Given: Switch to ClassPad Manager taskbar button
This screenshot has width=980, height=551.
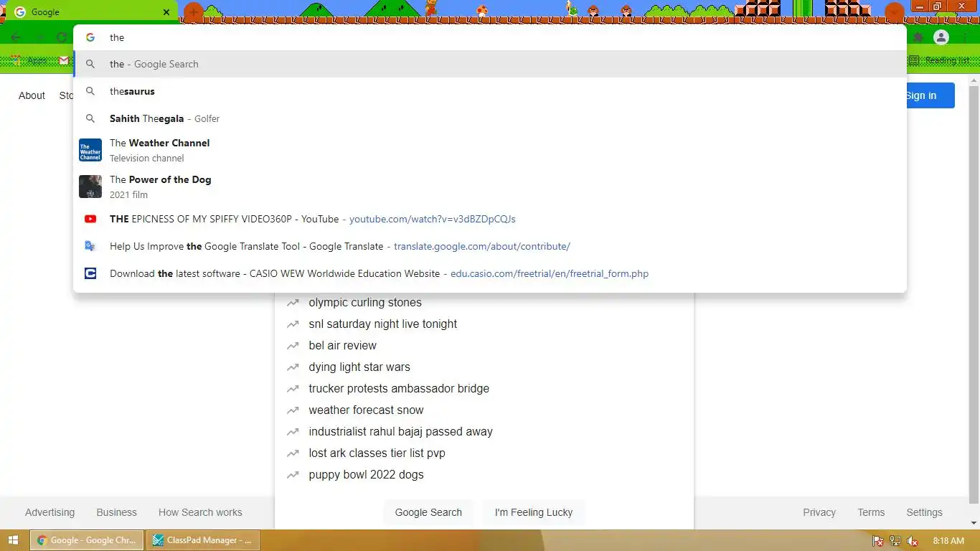Looking at the screenshot, I should (203, 540).
